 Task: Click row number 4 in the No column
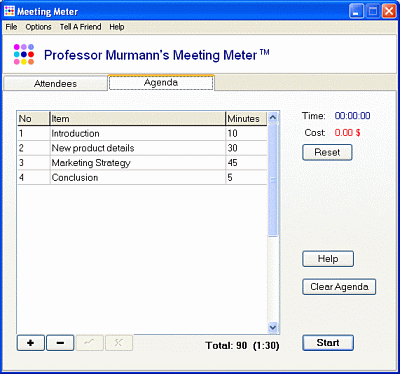(33, 177)
